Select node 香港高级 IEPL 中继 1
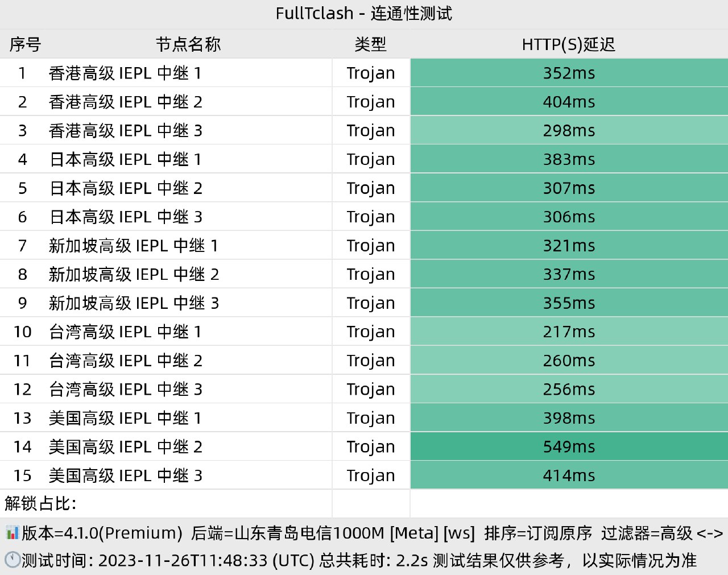Viewport: 728px width, 575px height. point(125,73)
